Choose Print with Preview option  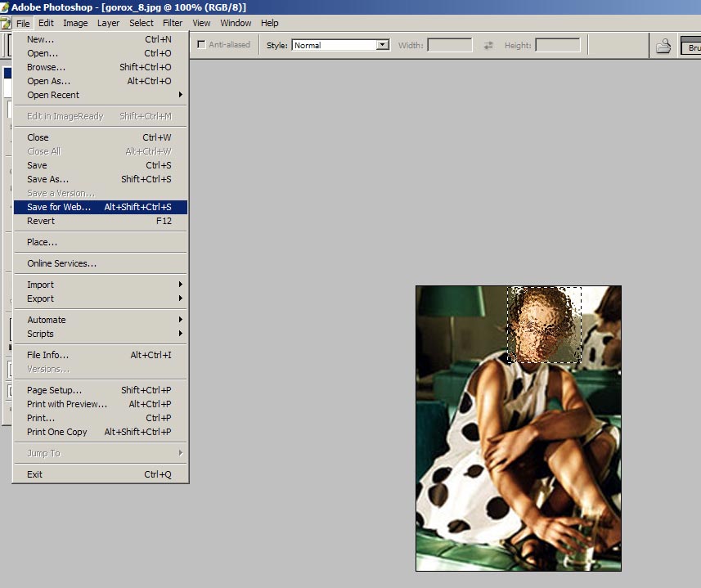click(x=101, y=404)
